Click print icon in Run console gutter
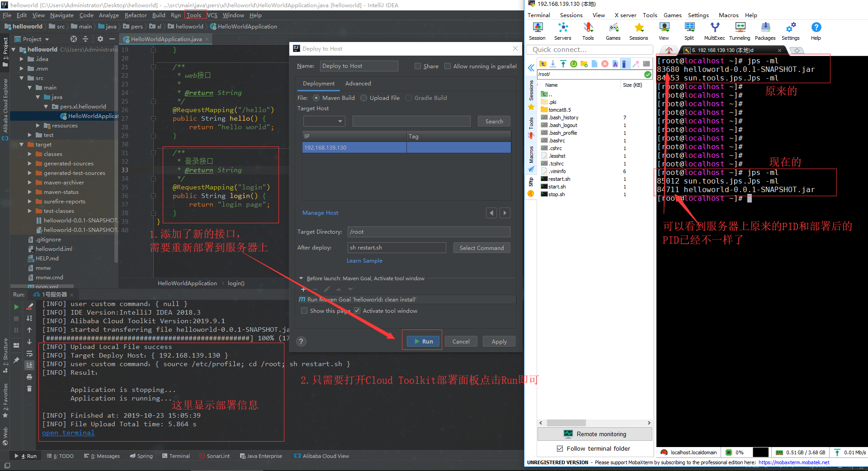The height and width of the screenshot is (471, 868). click(29, 377)
